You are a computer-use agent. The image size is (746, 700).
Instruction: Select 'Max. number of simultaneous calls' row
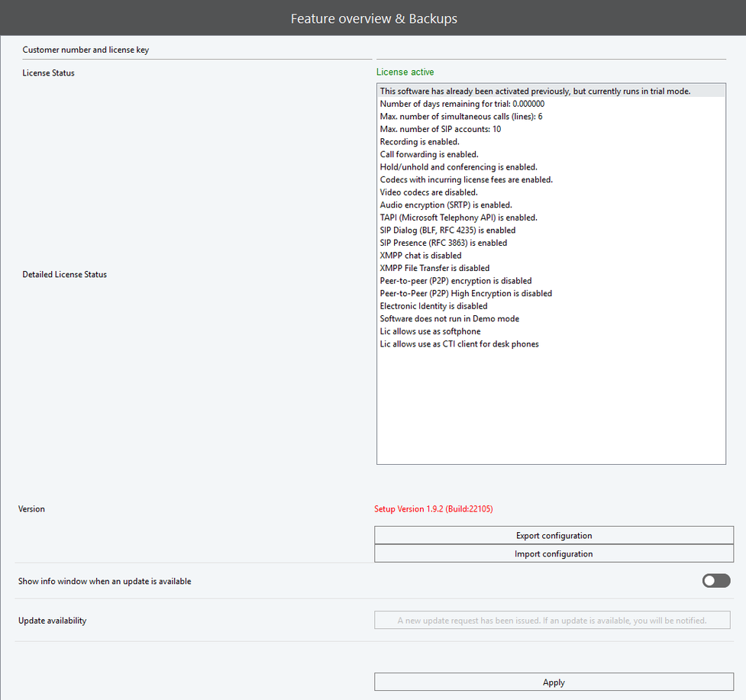551,117
